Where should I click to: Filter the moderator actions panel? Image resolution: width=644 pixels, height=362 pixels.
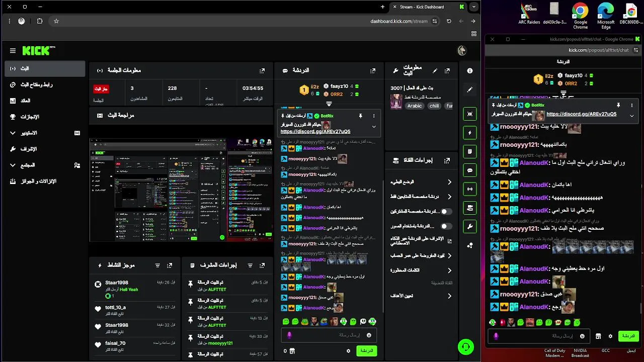pyautogui.click(x=250, y=265)
